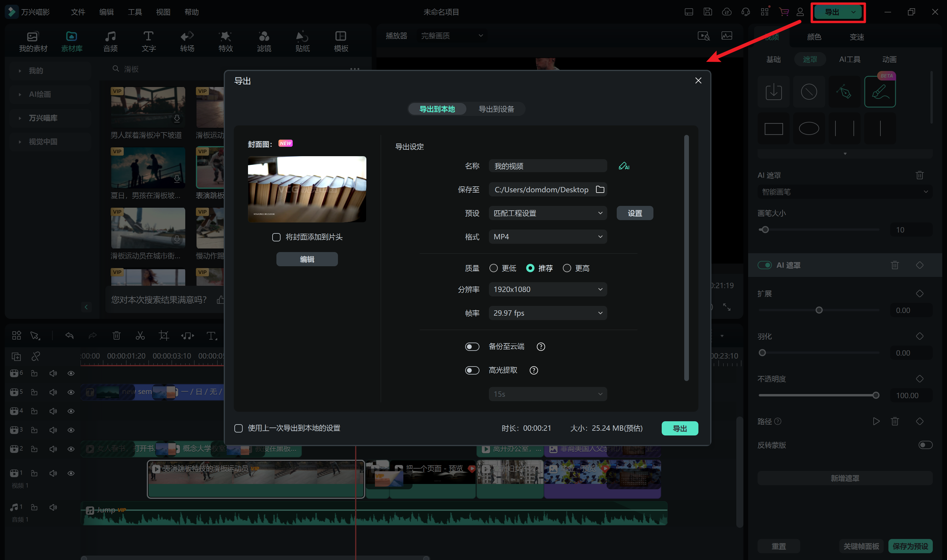The width and height of the screenshot is (947, 560).
Task: Open the shopping cart icon in title bar
Action: tap(784, 12)
